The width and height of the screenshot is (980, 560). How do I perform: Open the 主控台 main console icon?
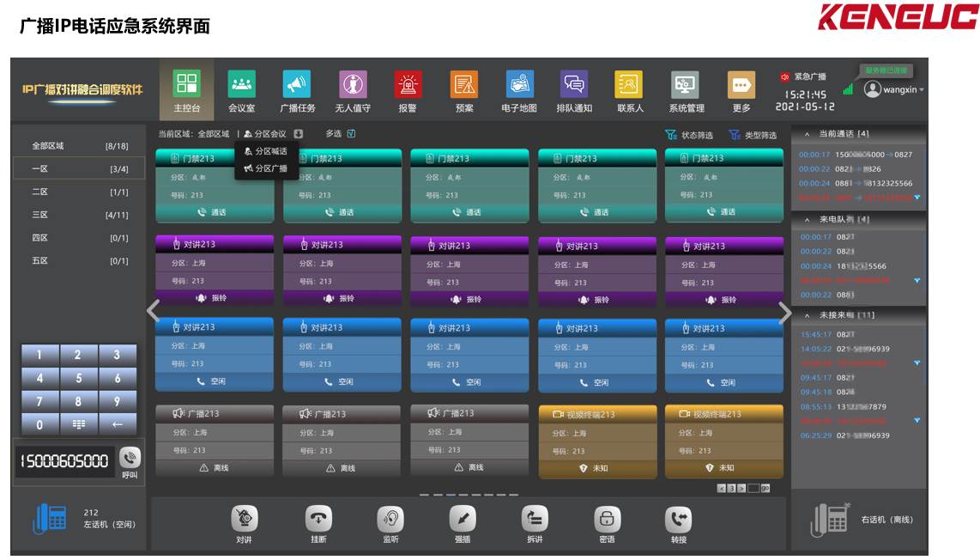pos(186,84)
